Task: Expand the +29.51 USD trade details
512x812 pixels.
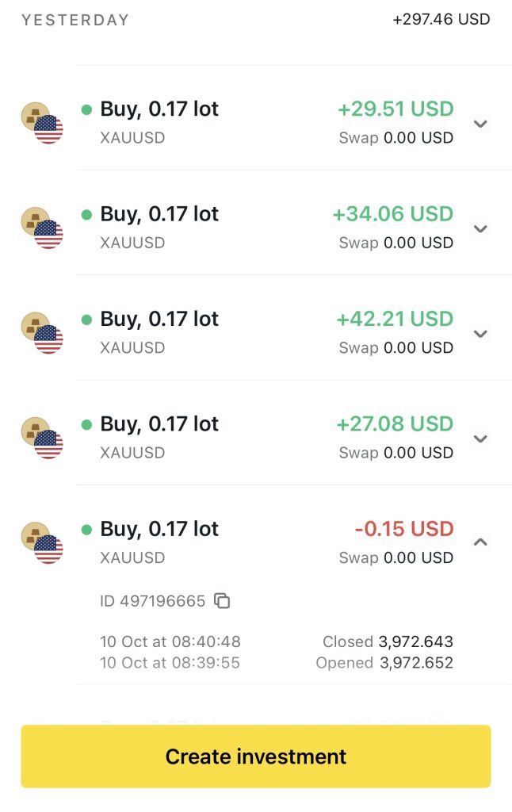Action: click(x=480, y=124)
